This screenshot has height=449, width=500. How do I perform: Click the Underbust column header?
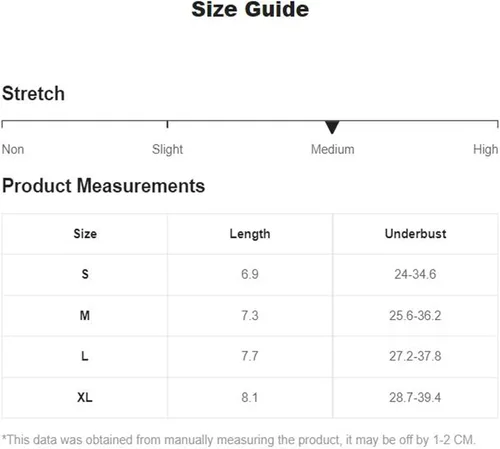[x=416, y=234]
